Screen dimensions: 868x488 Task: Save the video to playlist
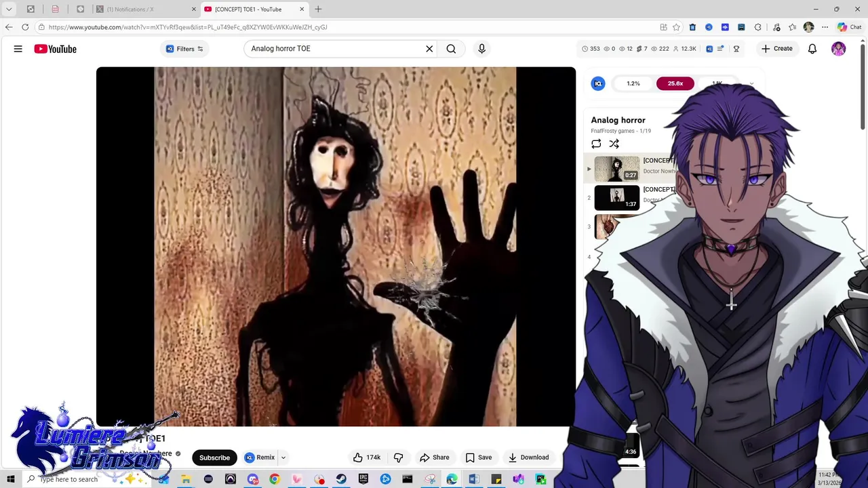(479, 457)
